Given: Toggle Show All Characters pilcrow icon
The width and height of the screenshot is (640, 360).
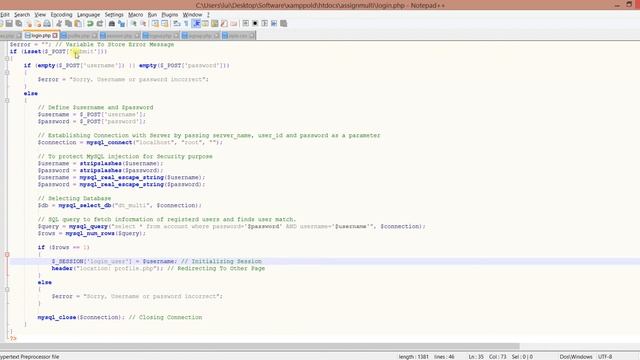Looking at the screenshot, I should tap(186, 24).
